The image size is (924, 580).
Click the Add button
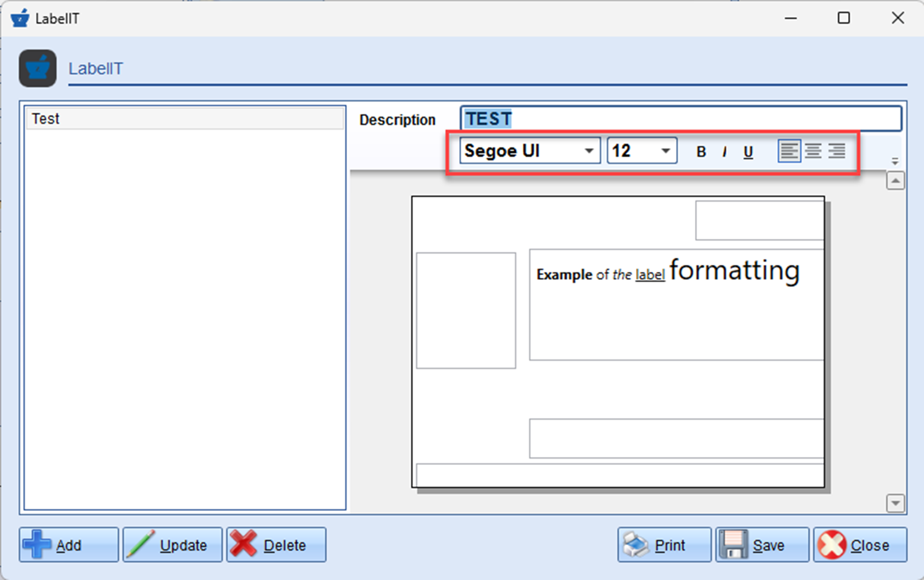coord(69,544)
